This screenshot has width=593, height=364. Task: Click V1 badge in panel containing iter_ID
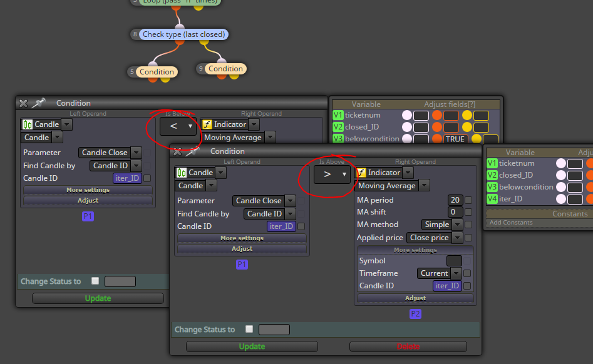[492, 163]
